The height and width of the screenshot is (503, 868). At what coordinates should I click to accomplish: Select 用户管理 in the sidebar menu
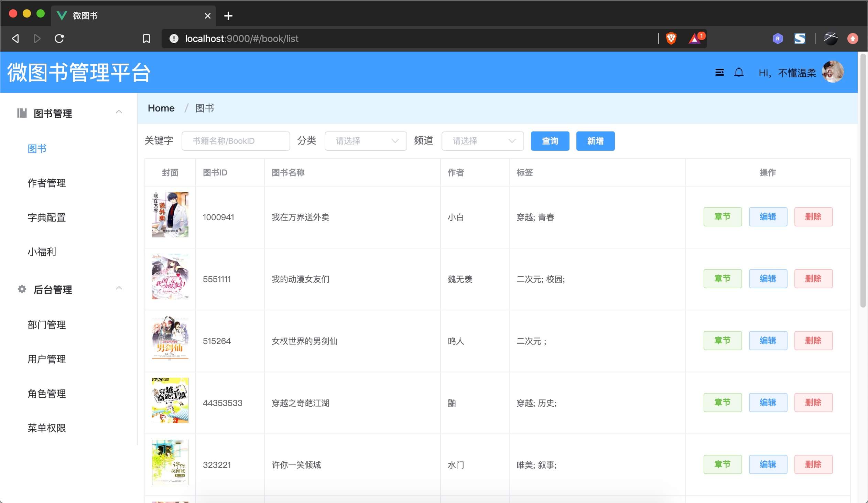47,359
